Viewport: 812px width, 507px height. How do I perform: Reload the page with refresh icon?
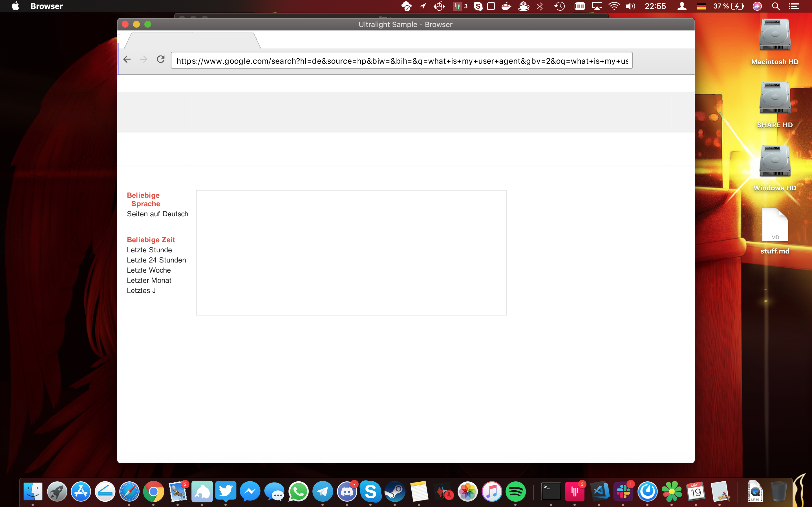pos(161,59)
